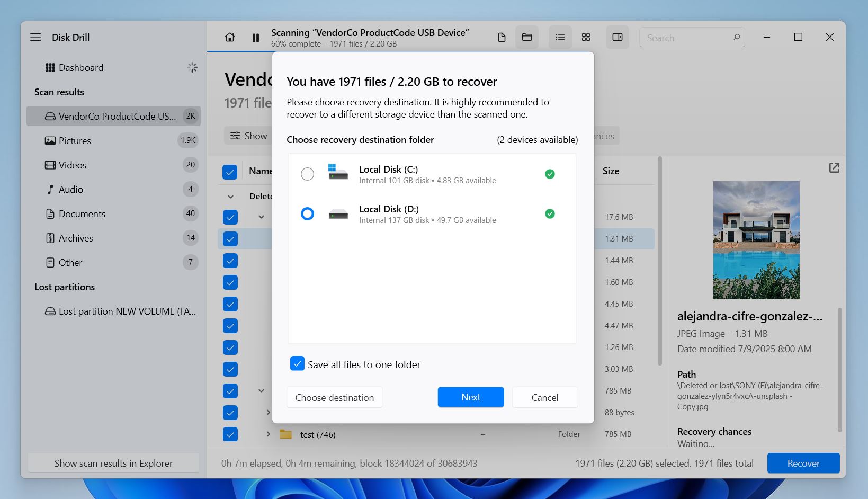The width and height of the screenshot is (868, 499).
Task: Go to Home via house icon
Action: pyautogui.click(x=230, y=38)
